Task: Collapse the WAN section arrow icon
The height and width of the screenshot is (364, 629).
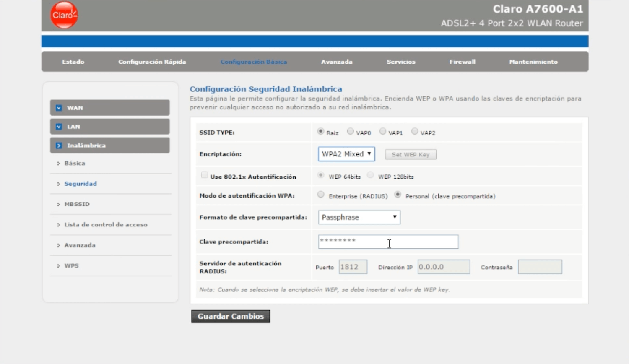Action: [x=59, y=108]
